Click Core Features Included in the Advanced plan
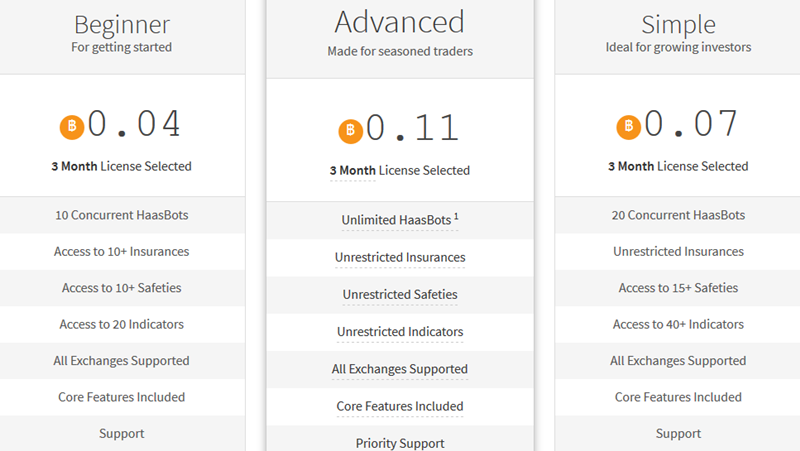The width and height of the screenshot is (800, 451). [x=400, y=406]
